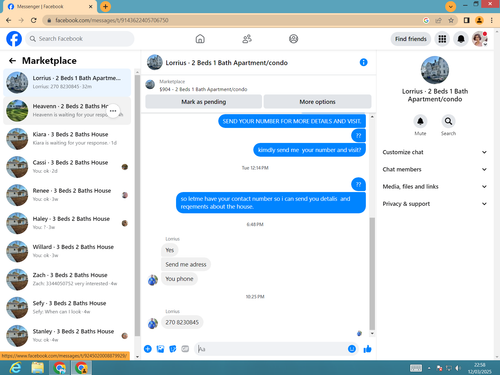The width and height of the screenshot is (500, 375).
Task: Click the message '270 8230845'
Action: (x=182, y=322)
